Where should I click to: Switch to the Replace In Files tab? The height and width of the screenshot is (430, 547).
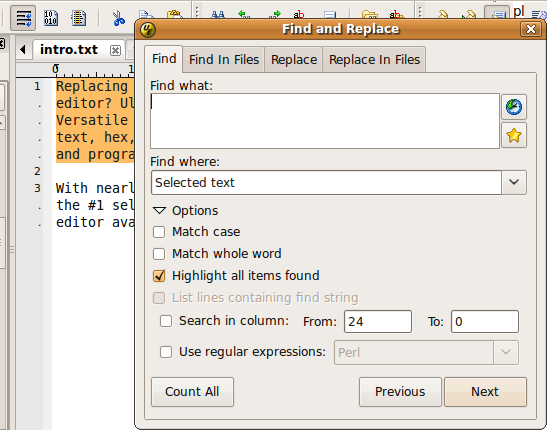point(374,60)
